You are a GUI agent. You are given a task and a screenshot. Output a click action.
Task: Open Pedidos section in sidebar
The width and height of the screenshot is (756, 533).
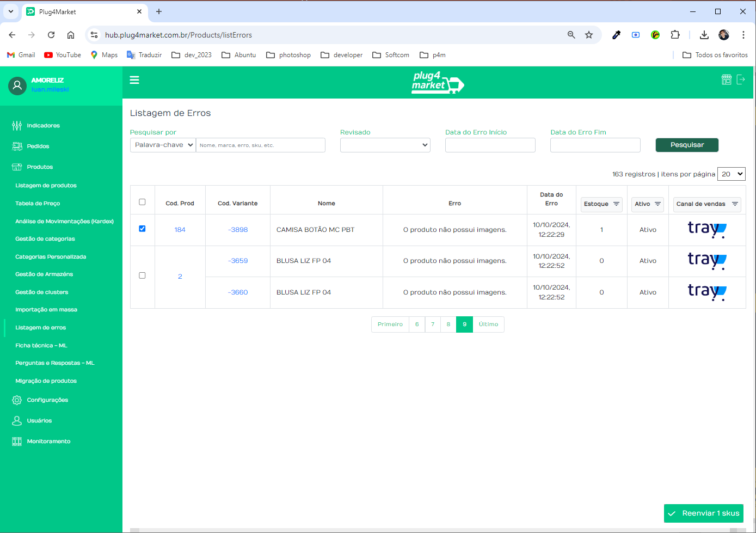pyautogui.click(x=38, y=146)
